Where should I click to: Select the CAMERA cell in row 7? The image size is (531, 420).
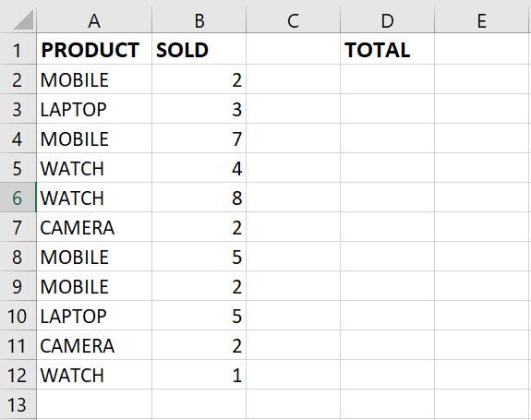coord(94,227)
